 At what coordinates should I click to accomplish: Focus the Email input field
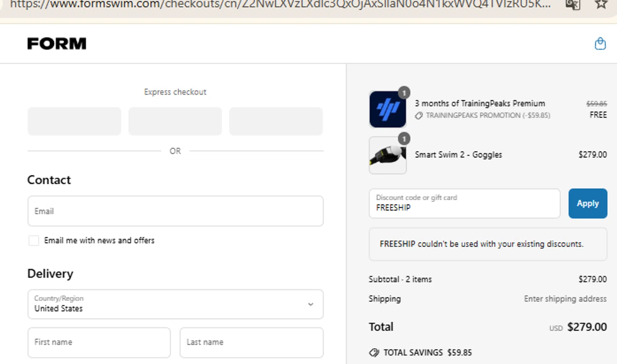[175, 211]
